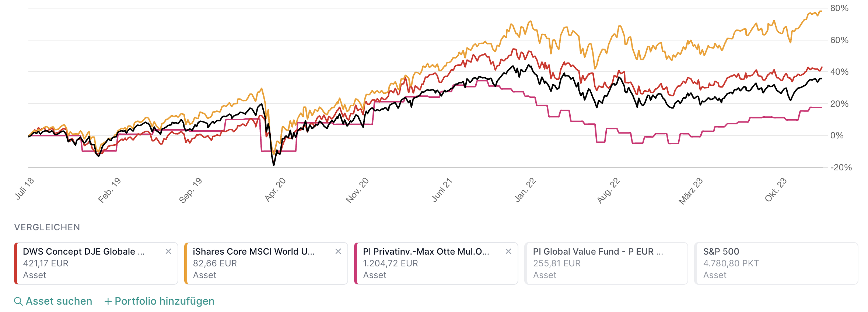Click red color bar of DWS card

[x=16, y=263]
